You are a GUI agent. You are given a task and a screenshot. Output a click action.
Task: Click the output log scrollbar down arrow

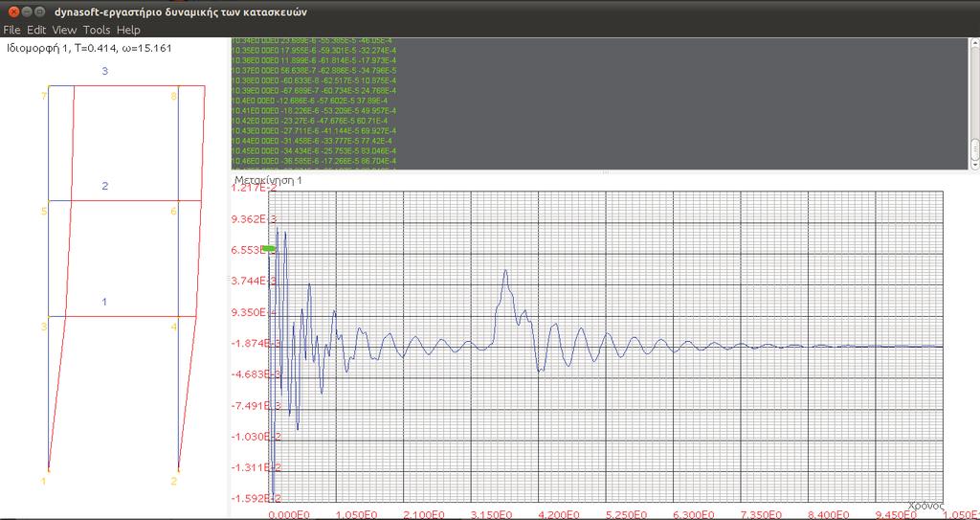[x=974, y=165]
